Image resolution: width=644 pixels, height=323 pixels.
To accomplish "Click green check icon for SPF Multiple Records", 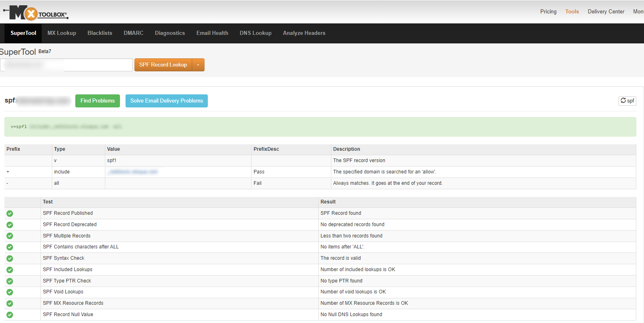I will coord(10,236).
